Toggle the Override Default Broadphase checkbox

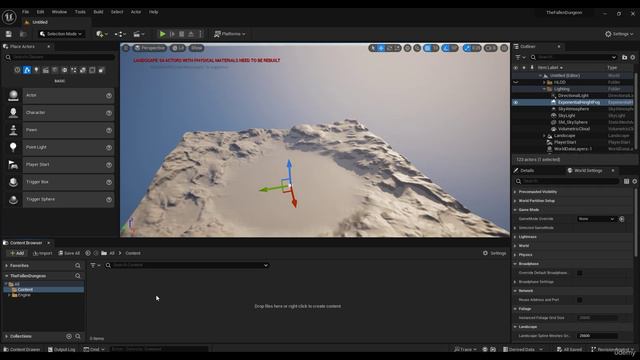coord(580,273)
